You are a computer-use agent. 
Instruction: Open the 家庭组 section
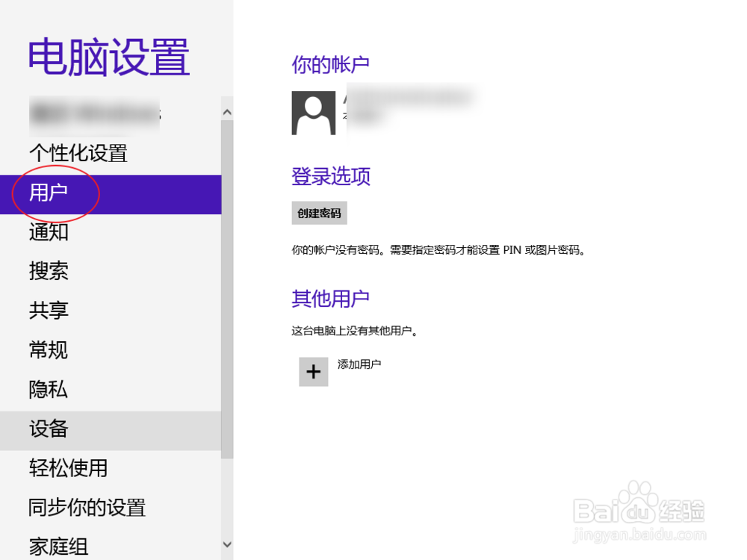(111, 546)
